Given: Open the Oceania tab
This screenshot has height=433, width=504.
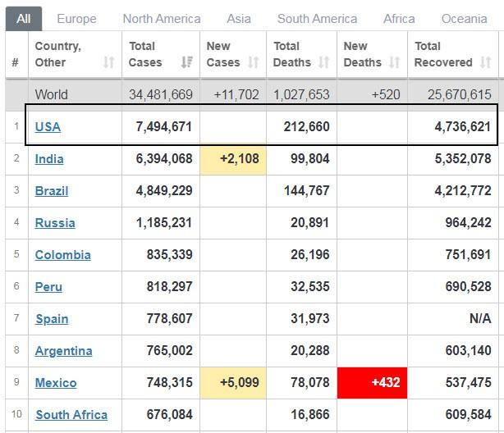Looking at the screenshot, I should [464, 18].
